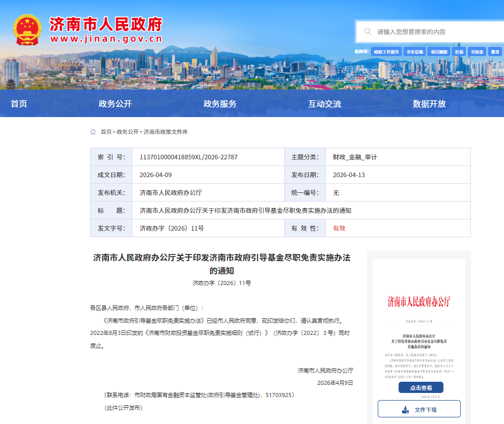Open the 政务公开 navigation menu
Image resolution: width=504 pixels, height=424 pixels.
tap(115, 104)
